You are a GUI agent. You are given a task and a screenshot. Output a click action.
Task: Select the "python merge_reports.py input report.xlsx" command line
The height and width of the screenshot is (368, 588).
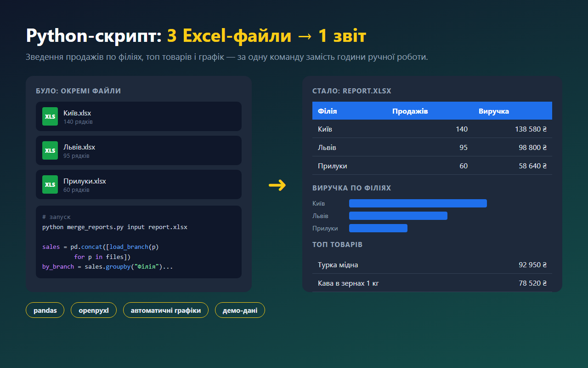(115, 227)
